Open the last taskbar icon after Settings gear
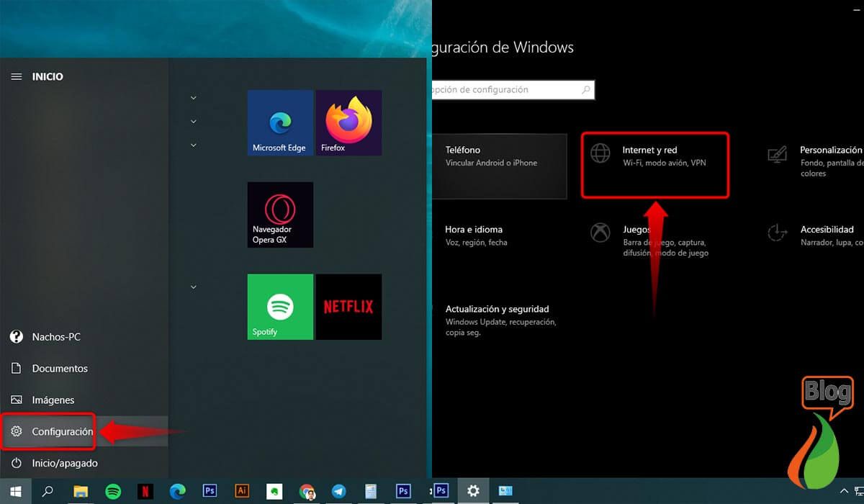Image resolution: width=864 pixels, height=504 pixels. pyautogui.click(x=505, y=491)
